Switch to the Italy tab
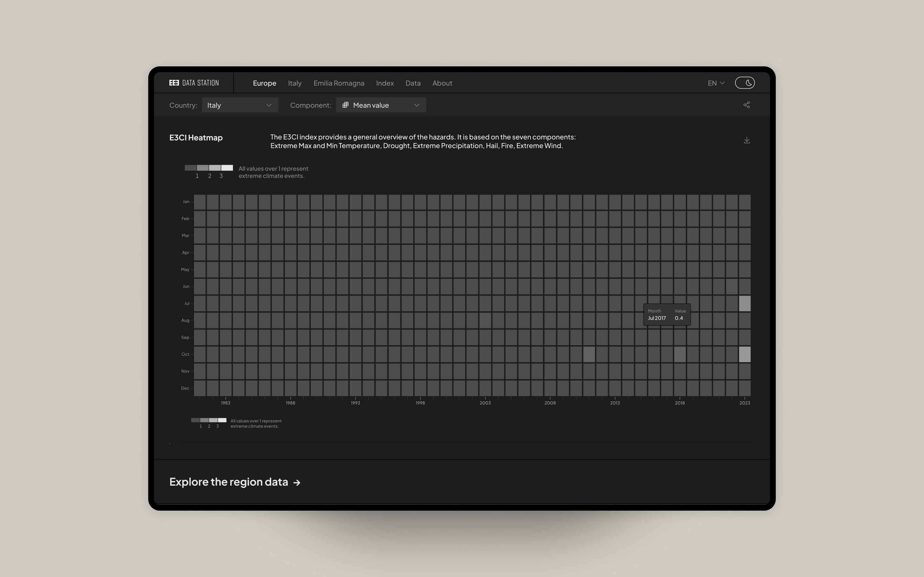 295,83
